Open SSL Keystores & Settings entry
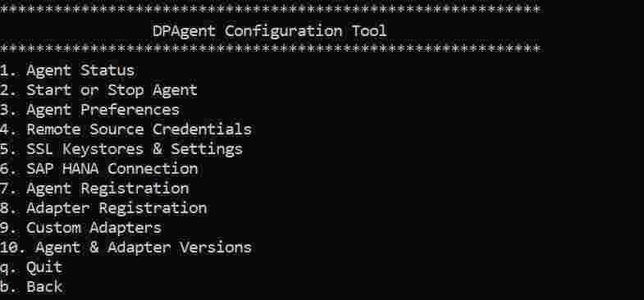Viewport: 644px width, 300px height. tap(121, 149)
